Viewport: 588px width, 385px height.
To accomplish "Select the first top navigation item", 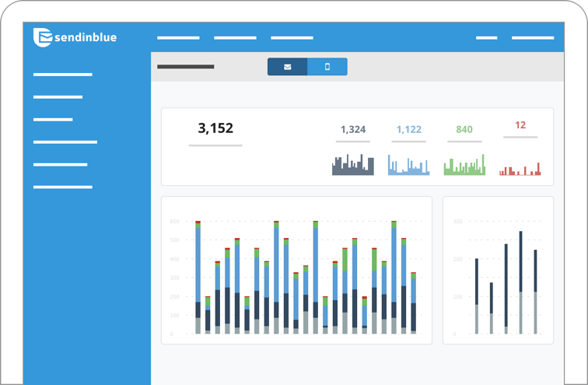I will click(x=178, y=38).
